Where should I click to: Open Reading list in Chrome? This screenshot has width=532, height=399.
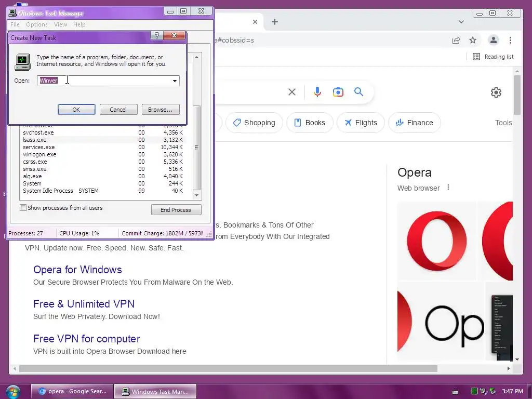[494, 57]
